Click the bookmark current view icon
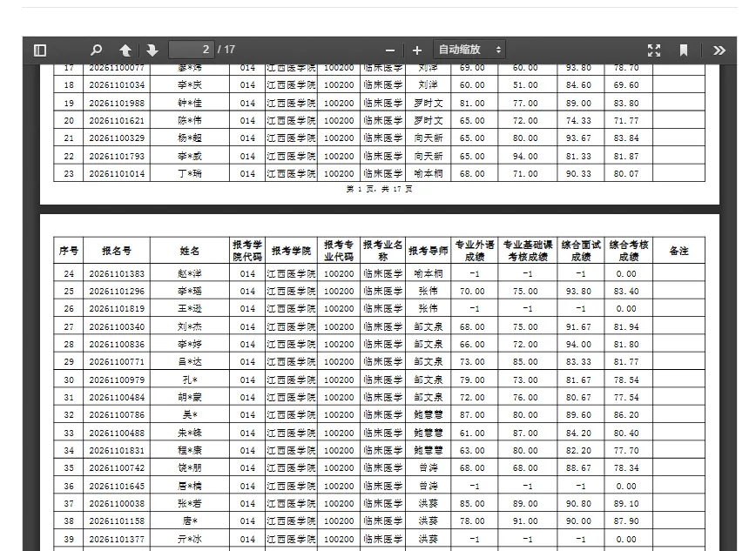The image size is (756, 551). [x=684, y=50]
